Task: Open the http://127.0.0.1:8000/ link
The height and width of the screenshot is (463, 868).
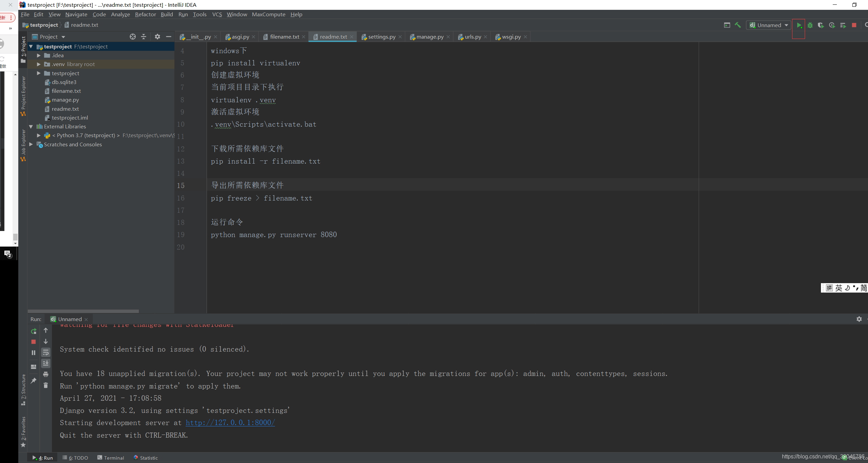Action: click(230, 423)
